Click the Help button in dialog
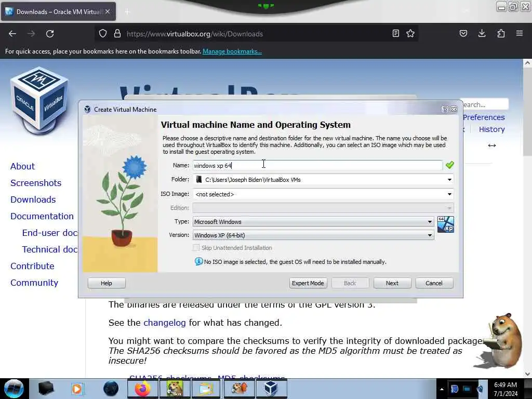The image size is (532, 399). point(107,283)
